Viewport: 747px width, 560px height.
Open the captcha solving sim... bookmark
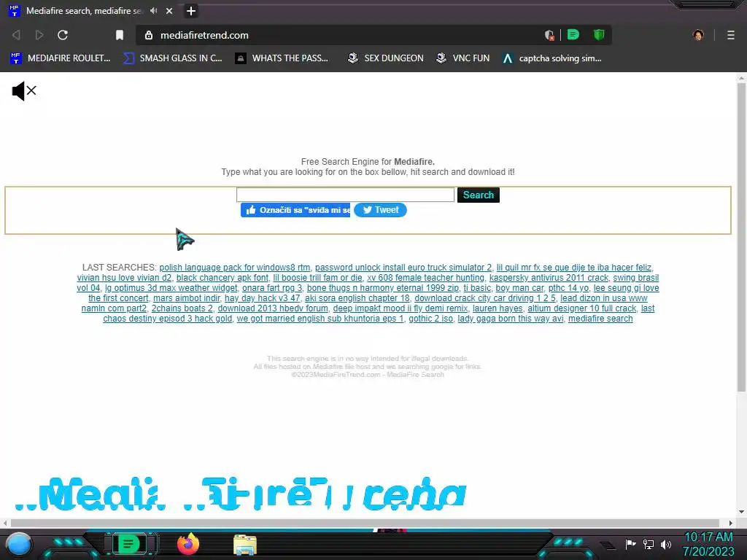(552, 58)
